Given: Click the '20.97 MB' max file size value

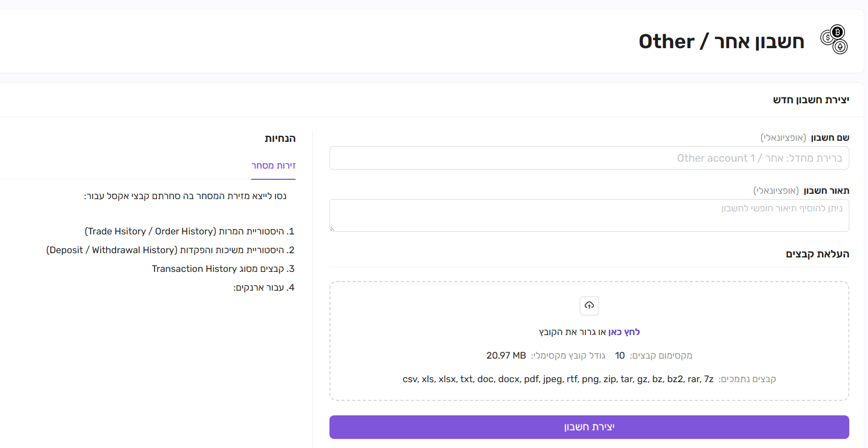Looking at the screenshot, I should pos(506,355).
